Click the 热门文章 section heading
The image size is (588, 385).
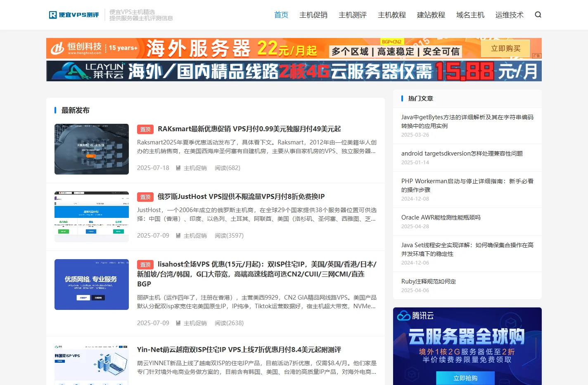(x=421, y=98)
